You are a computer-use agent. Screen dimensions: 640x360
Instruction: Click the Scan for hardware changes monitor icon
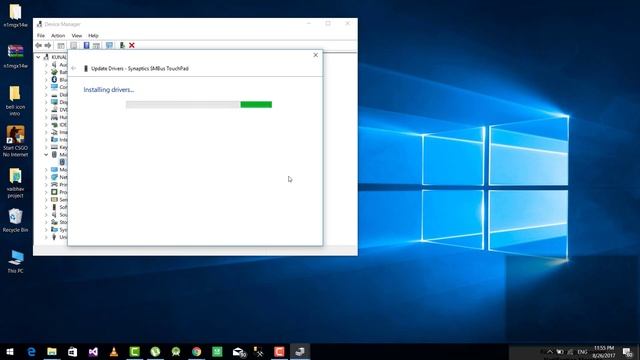pyautogui.click(x=109, y=45)
